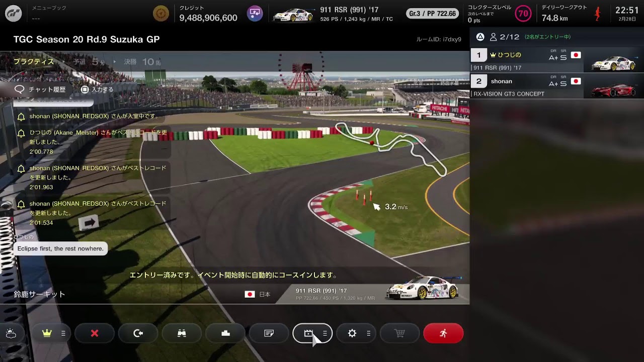Click the lap time 2'01.963 notification
The width and height of the screenshot is (644, 362).
[x=41, y=187]
